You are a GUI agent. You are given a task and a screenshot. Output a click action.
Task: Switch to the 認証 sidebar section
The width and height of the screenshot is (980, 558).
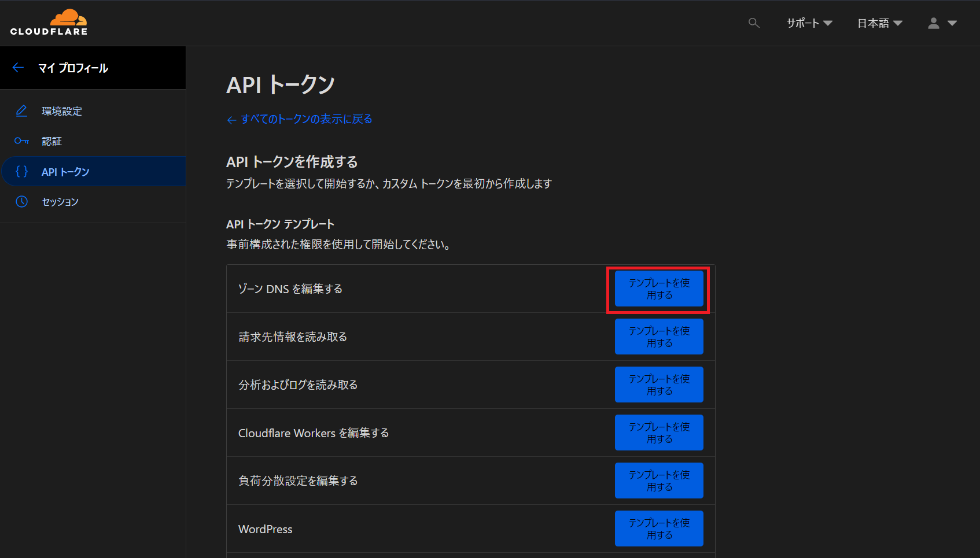[52, 141]
